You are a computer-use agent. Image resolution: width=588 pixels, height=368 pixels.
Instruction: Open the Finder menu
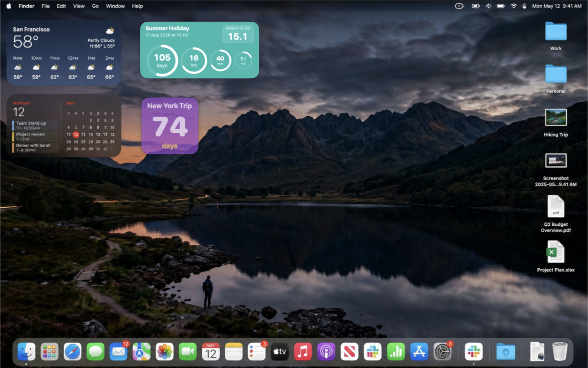tap(27, 6)
